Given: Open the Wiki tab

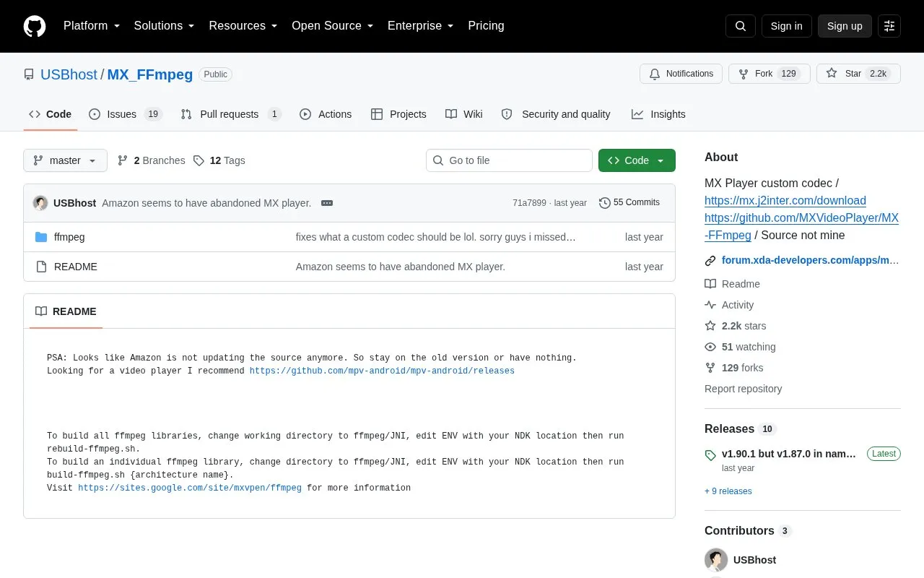Looking at the screenshot, I should click(x=464, y=114).
